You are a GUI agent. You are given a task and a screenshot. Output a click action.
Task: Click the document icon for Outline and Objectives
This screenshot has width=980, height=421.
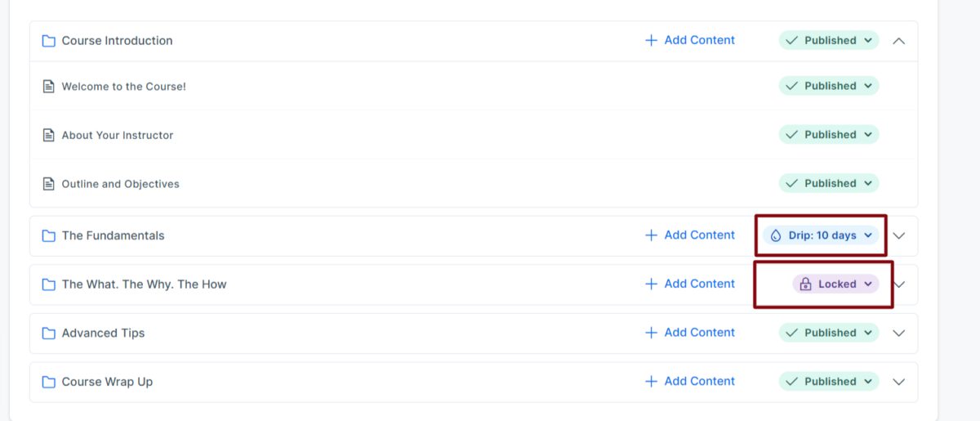point(48,184)
